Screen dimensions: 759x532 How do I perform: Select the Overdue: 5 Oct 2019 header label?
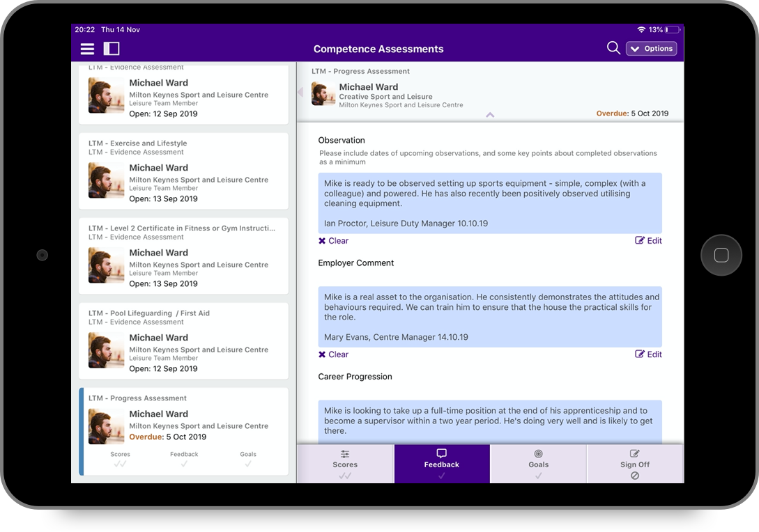tap(632, 114)
